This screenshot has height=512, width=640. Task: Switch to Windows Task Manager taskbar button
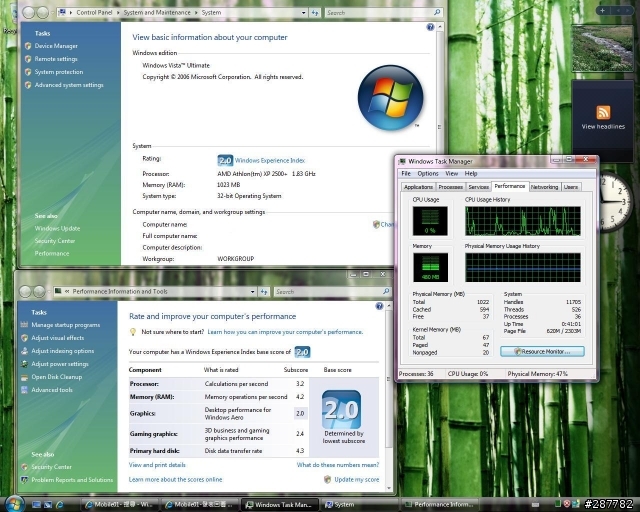tap(280, 505)
